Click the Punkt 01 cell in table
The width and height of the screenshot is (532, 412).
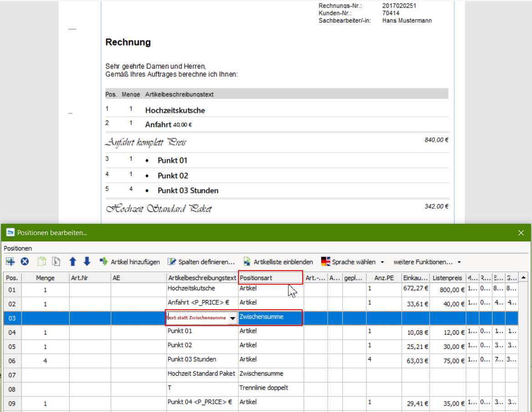(x=202, y=333)
